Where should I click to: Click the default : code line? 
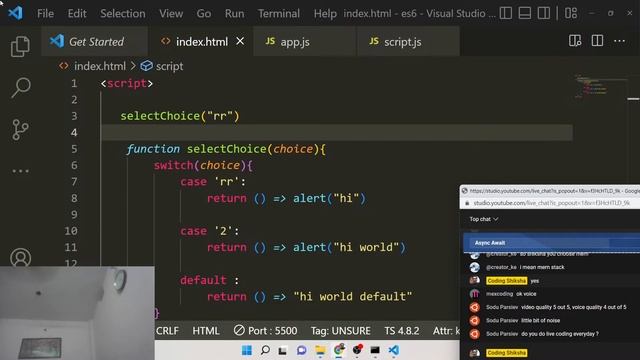coord(209,280)
